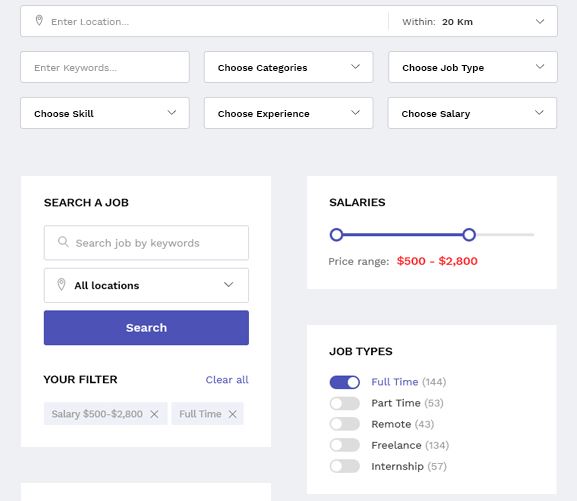577x501 pixels.
Task: Open the Choose Experience dropdown
Action: [288, 113]
